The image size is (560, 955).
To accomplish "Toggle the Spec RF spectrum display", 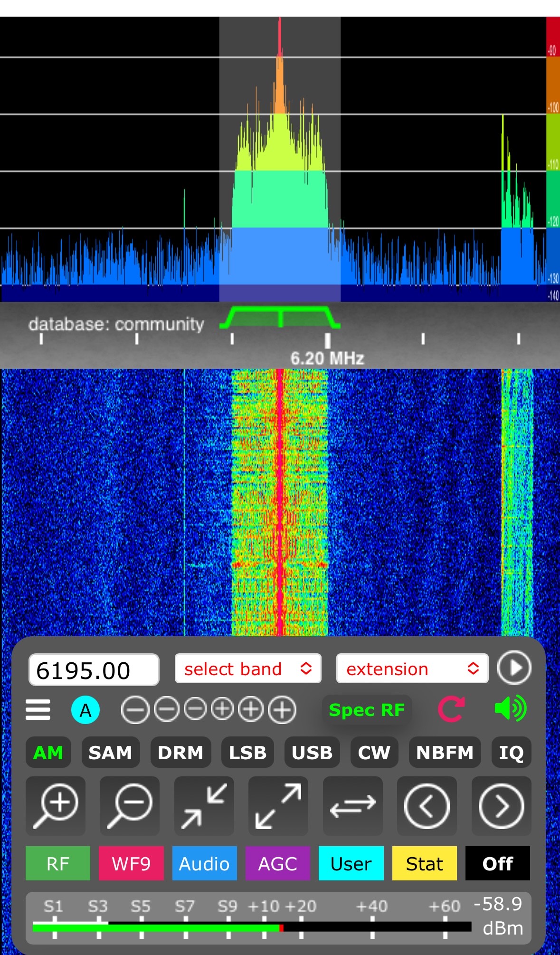I will coord(367,710).
